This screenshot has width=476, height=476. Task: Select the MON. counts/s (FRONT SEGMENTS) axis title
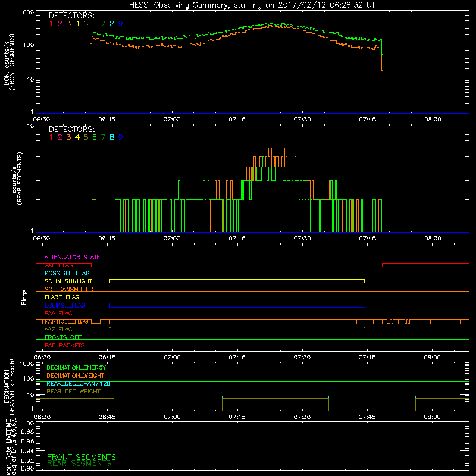9,62
